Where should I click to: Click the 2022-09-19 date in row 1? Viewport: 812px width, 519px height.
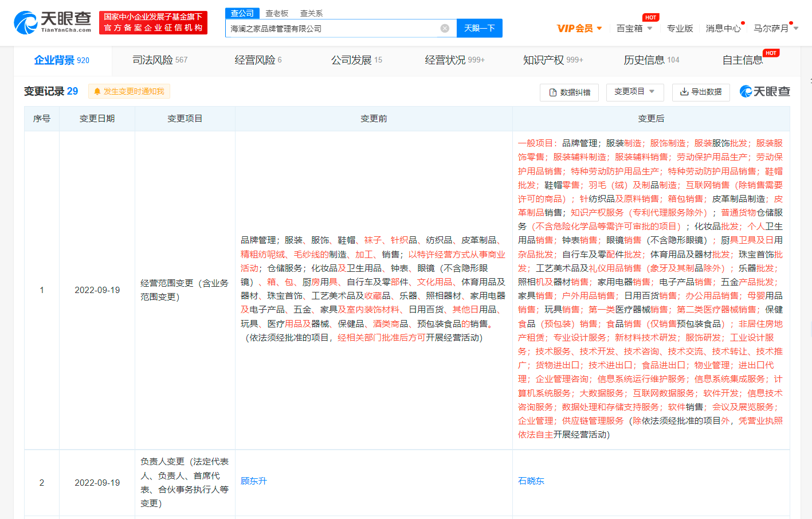[x=97, y=290]
